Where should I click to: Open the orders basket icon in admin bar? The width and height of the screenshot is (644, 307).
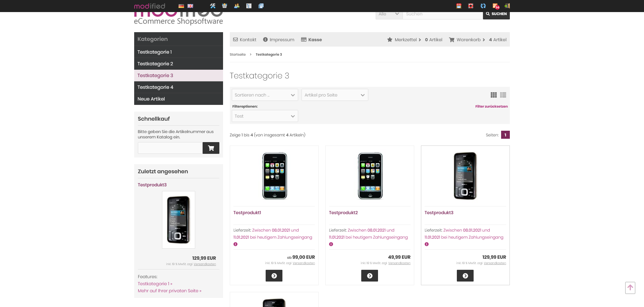[x=225, y=6]
